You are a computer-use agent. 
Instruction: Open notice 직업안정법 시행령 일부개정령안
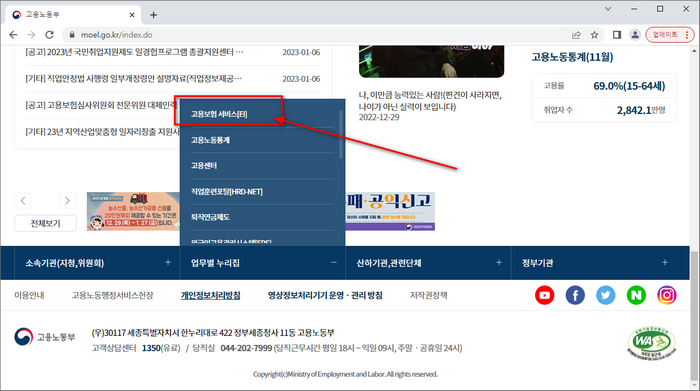(133, 79)
